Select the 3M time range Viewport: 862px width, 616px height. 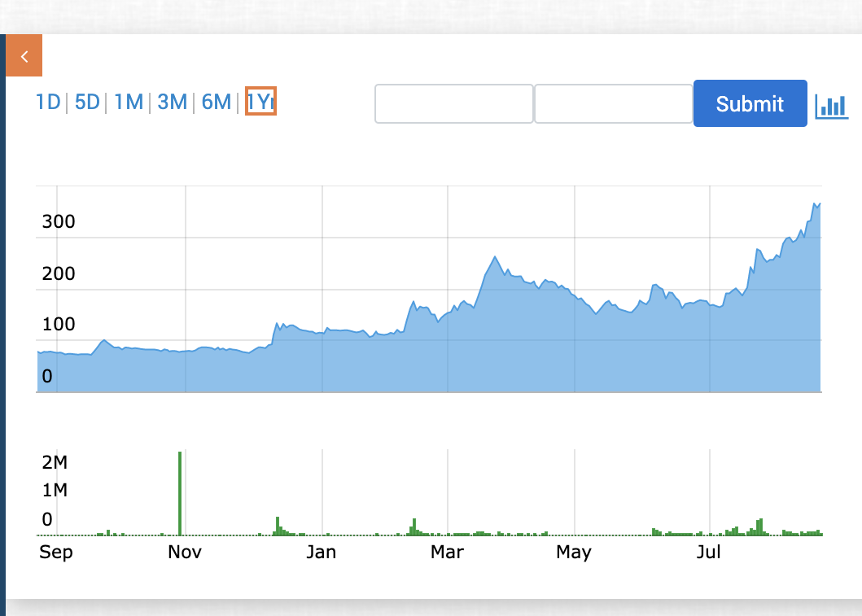tap(172, 103)
